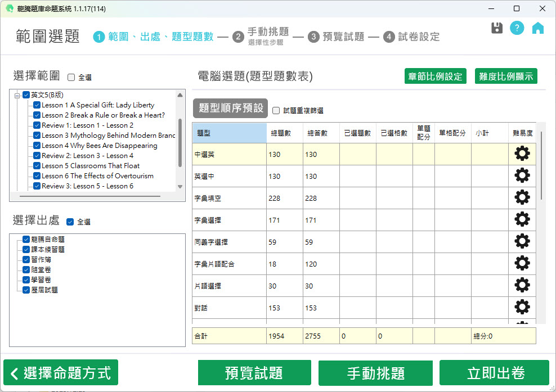The image size is (556, 392).
Task: Click scope tree scroll up arrow
Action: point(180,95)
